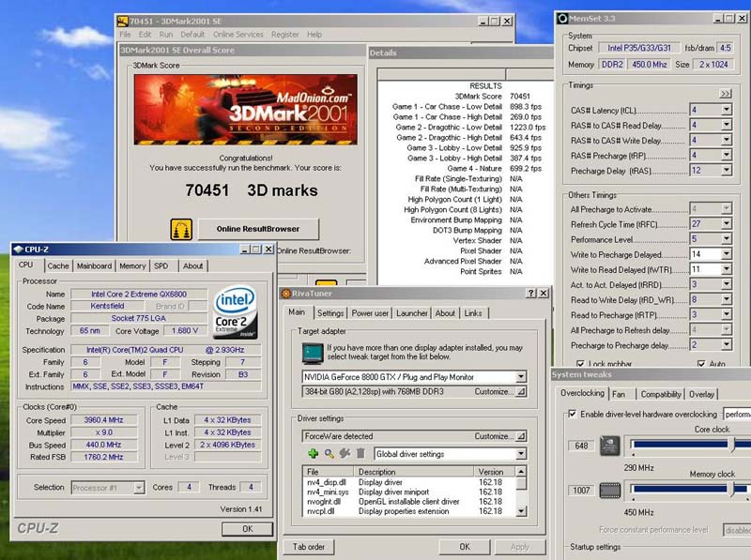The image size is (751, 560).
Task: Click the wrench icon in RivaTuner driver settings
Action: 345,453
